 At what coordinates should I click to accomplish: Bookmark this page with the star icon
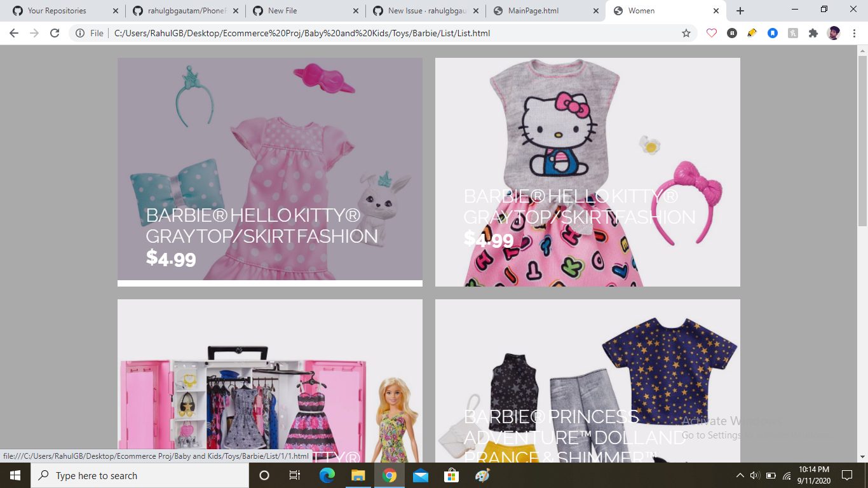[x=686, y=33]
